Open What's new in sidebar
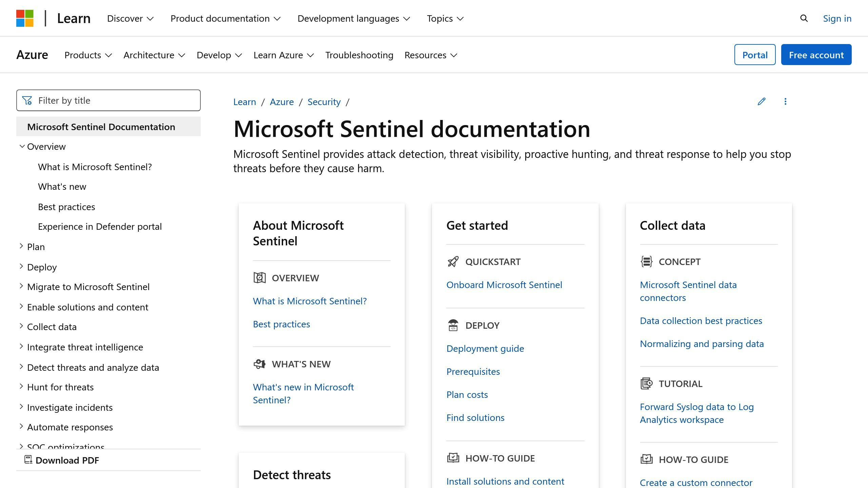This screenshot has height=488, width=868. coord(62,186)
